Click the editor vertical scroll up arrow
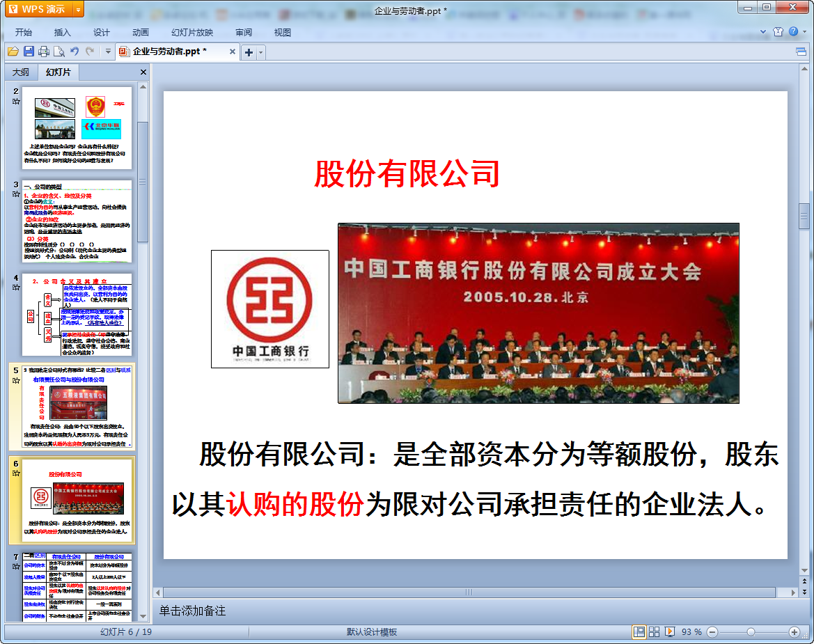Viewport: 814px width, 644px height. pyautogui.click(x=804, y=69)
